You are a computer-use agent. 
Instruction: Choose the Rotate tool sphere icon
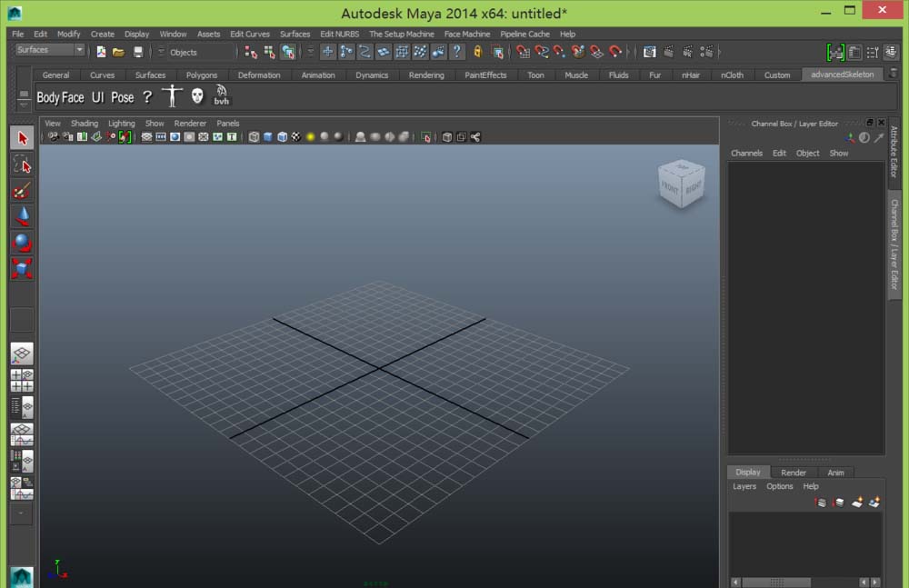22,243
